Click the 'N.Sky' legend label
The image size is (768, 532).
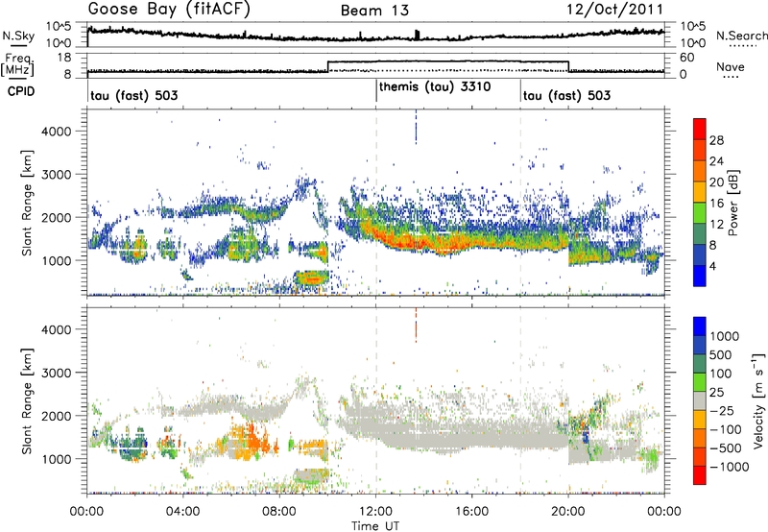pyautogui.click(x=18, y=36)
